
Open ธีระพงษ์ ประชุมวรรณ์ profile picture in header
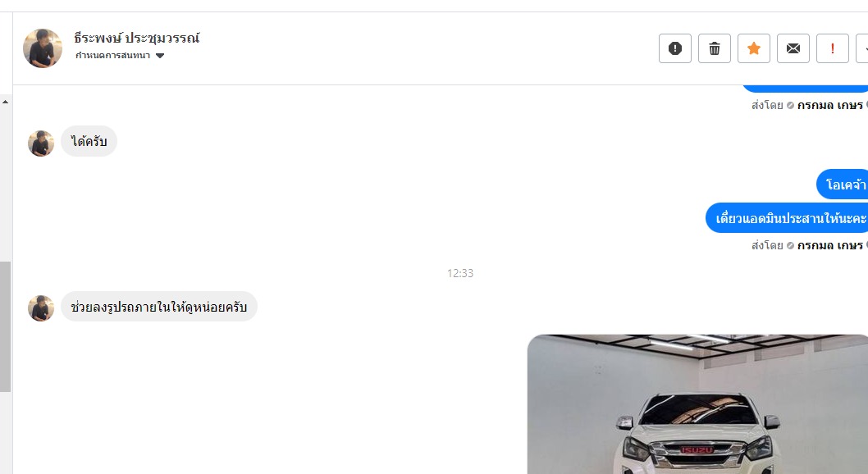pos(43,48)
